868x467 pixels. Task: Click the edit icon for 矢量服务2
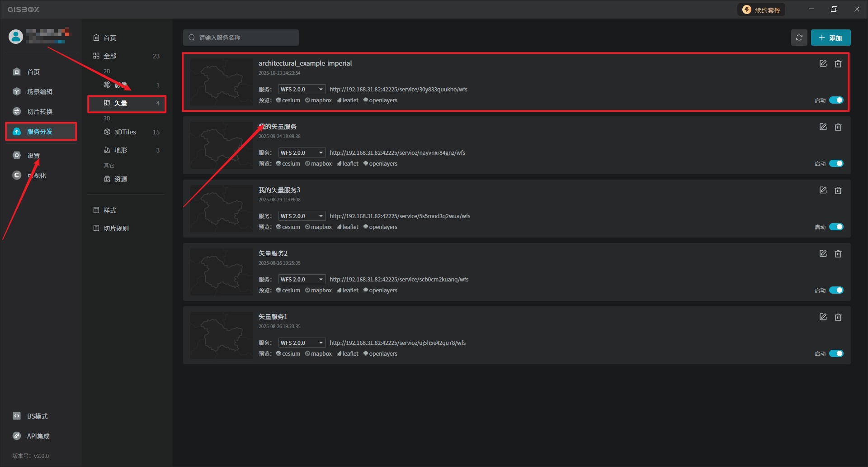823,254
